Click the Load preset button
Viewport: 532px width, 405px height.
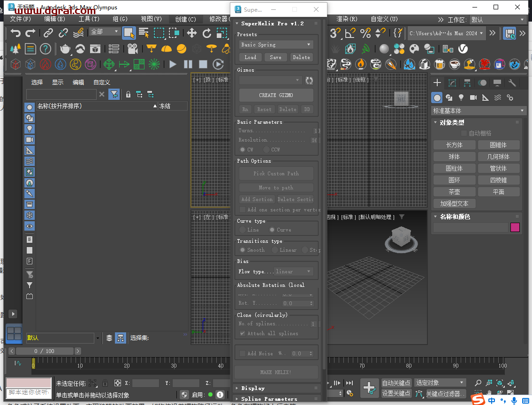click(251, 57)
